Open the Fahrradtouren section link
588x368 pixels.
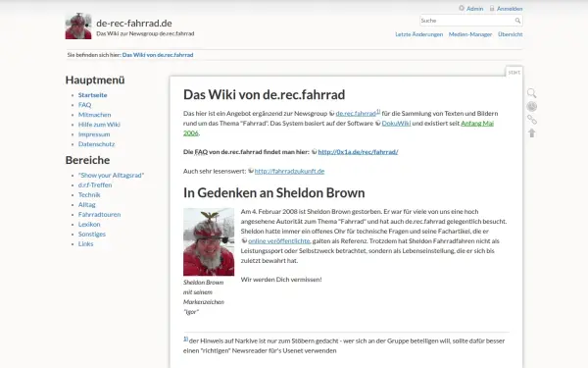[99, 214]
